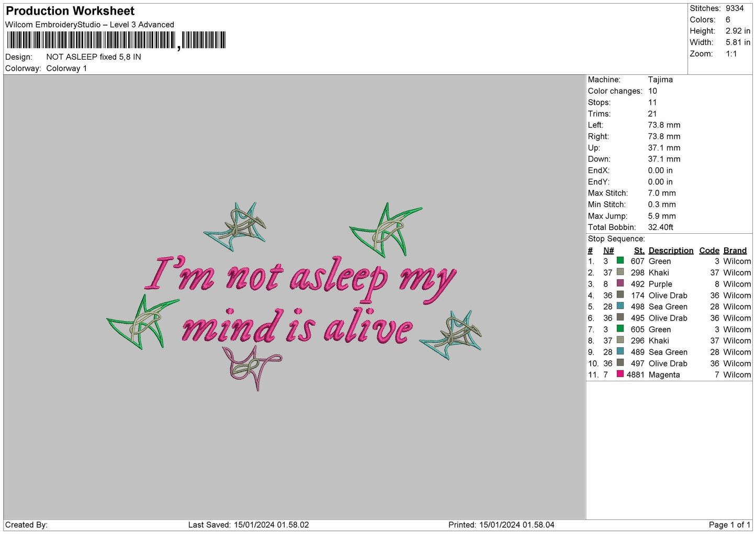The image size is (756, 534).
Task: Click 'Last Saved: 15/01/2024 01.58.02' in footer
Action: (249, 525)
